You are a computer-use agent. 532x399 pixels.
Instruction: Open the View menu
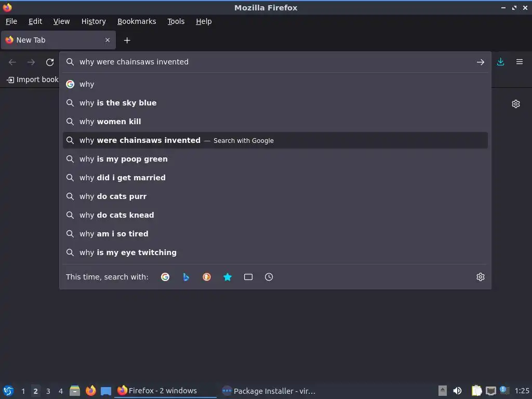(x=61, y=21)
